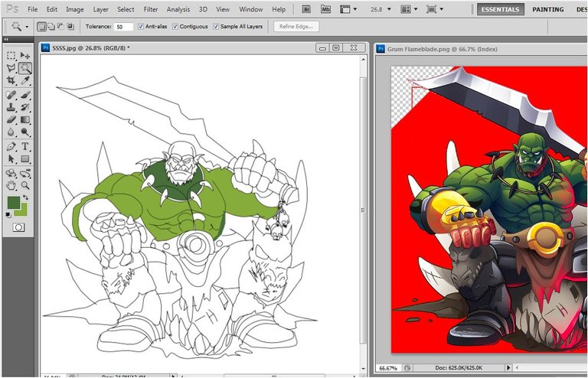Open the Window menu
The image size is (588, 378).
(x=251, y=9)
